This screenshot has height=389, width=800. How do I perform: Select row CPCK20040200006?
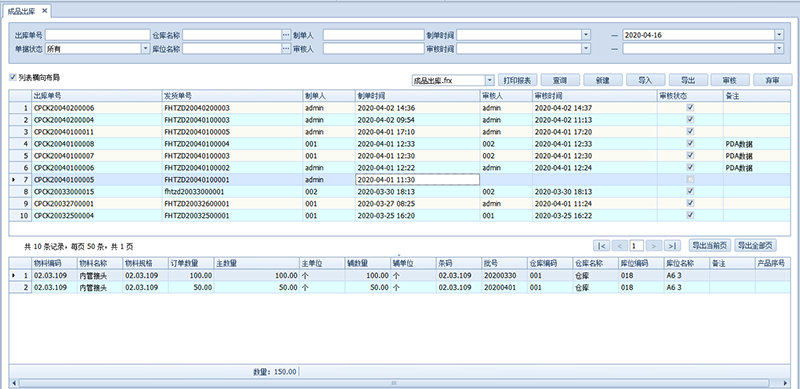(400, 108)
